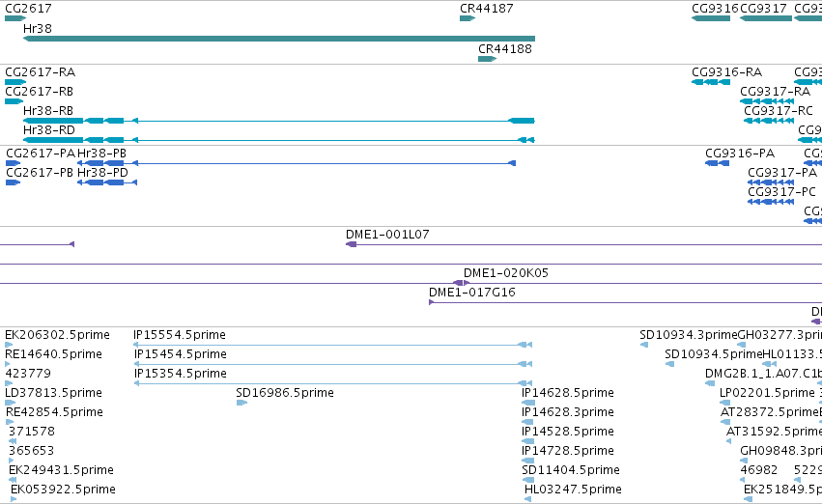Click the CG2617-RB transcript
Viewport: 822px width, 504px height.
pyautogui.click(x=14, y=101)
